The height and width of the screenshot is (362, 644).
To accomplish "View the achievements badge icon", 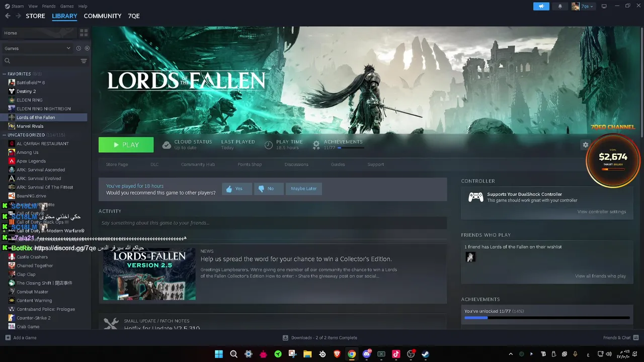I will [x=316, y=145].
